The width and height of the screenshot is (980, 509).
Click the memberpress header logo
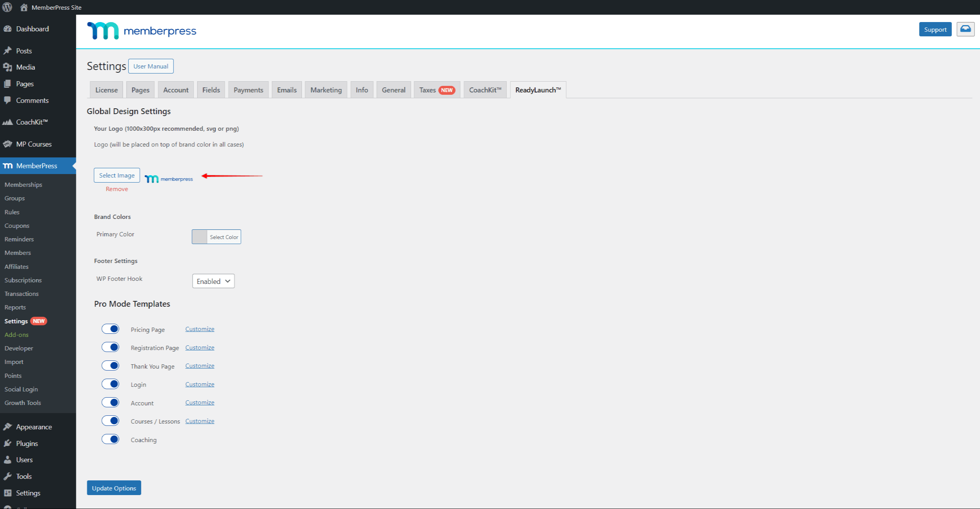coord(141,31)
